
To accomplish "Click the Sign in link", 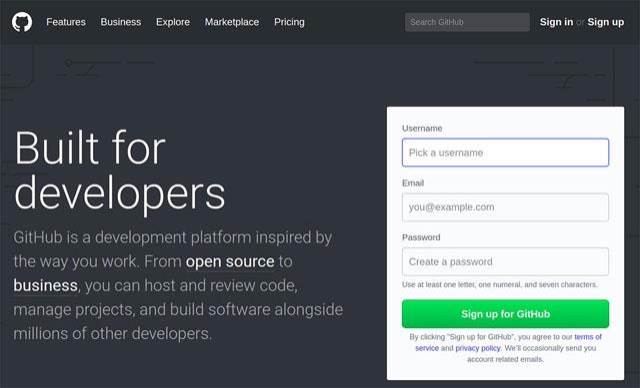I will pos(556,22).
